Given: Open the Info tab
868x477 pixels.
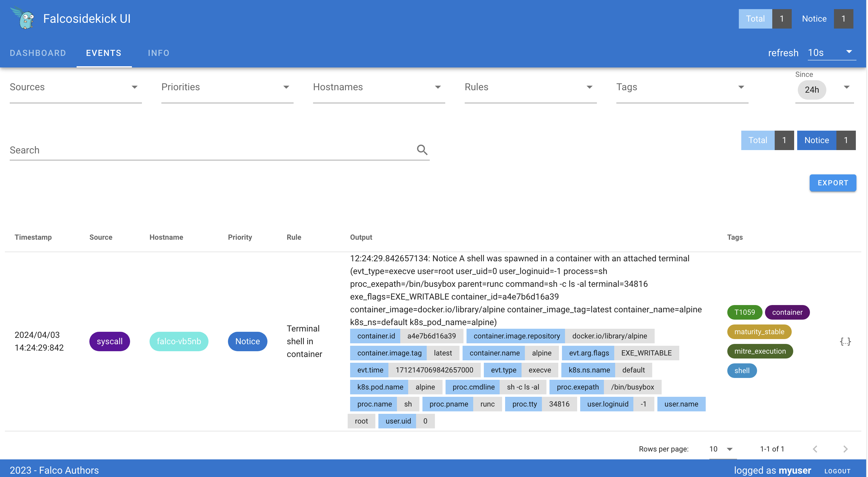Looking at the screenshot, I should point(158,53).
